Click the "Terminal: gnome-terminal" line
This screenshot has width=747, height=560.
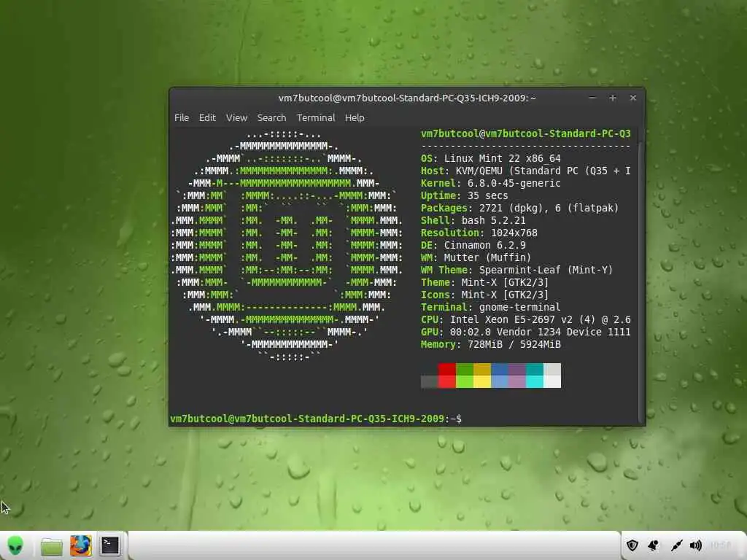[x=491, y=307]
